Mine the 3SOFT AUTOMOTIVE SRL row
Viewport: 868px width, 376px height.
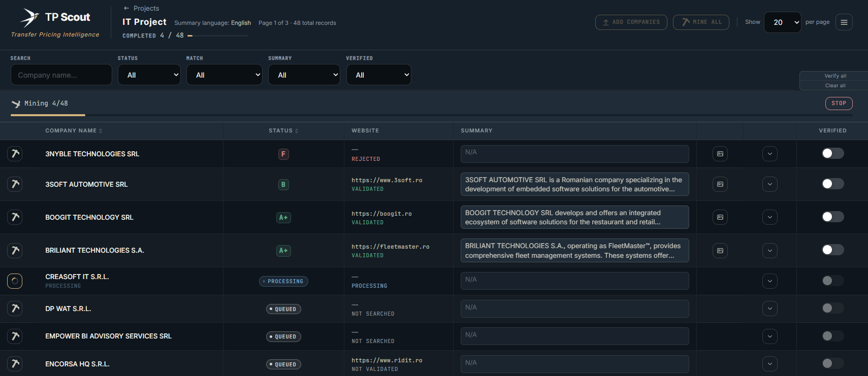15,184
